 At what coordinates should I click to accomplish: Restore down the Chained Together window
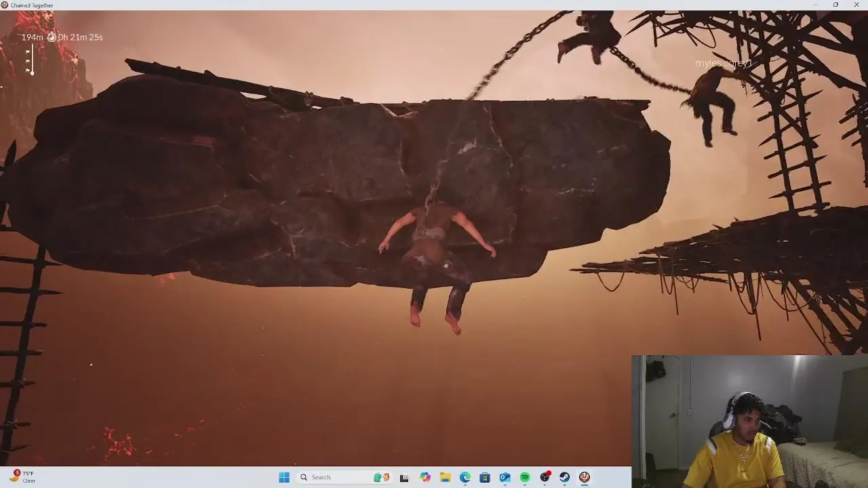835,5
